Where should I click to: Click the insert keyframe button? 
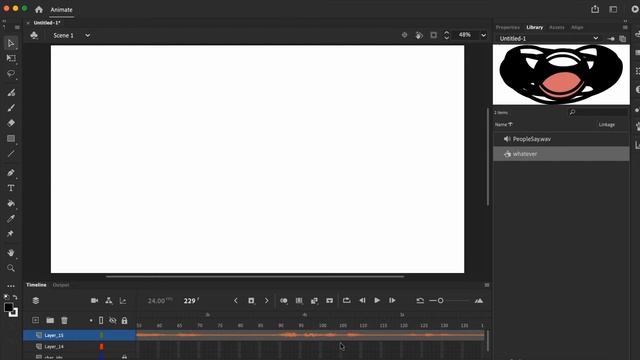click(251, 301)
